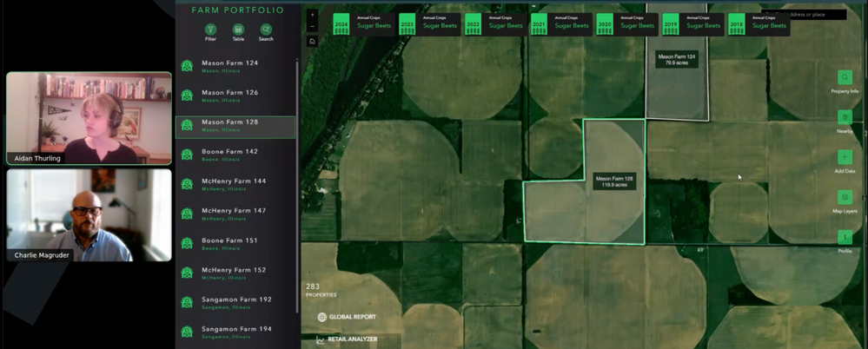Select McHenry Farm 147 in the list
868x349 pixels.
[235, 214]
